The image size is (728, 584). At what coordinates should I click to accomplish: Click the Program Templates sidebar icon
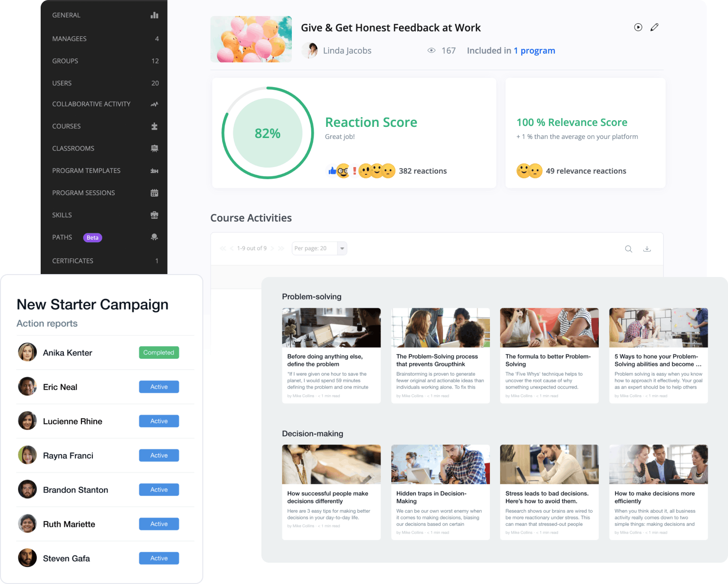point(154,171)
